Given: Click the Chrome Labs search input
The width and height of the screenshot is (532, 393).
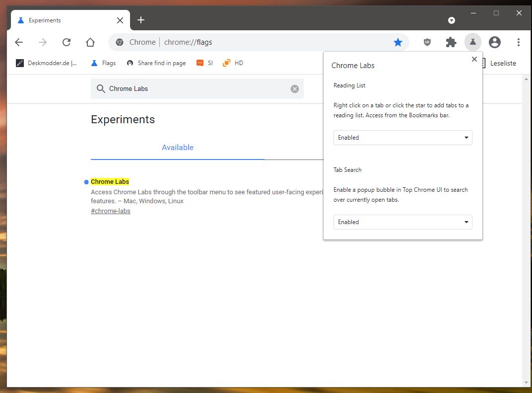Looking at the screenshot, I should (x=197, y=88).
